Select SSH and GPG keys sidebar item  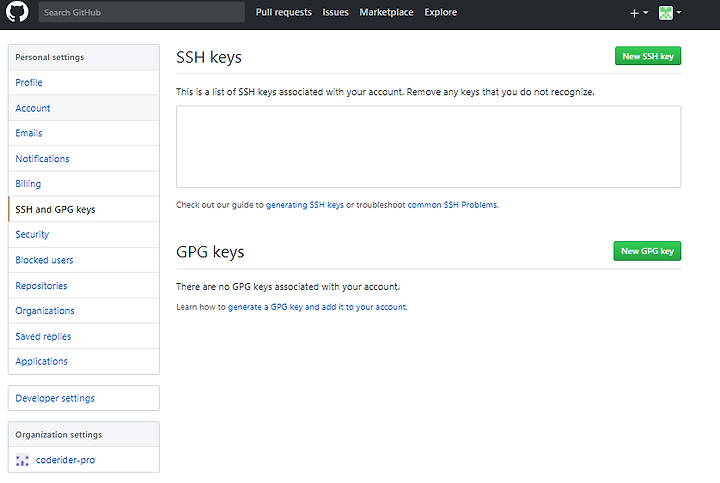coord(84,209)
